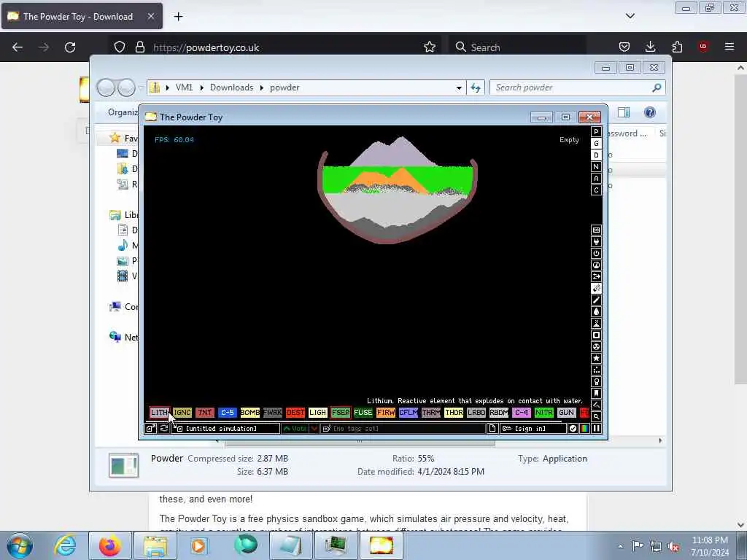Select the GUN element
Viewport: 747px width, 560px height.
point(566,413)
